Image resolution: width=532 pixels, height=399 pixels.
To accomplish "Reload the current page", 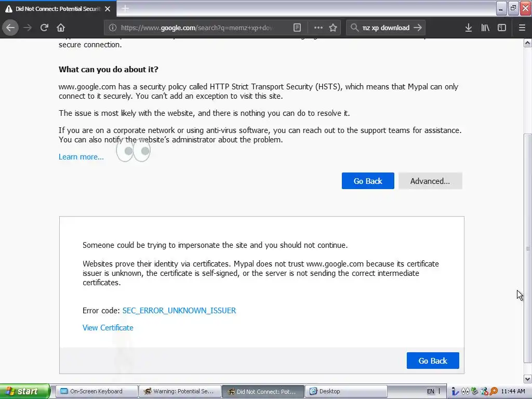I will [x=44, y=28].
